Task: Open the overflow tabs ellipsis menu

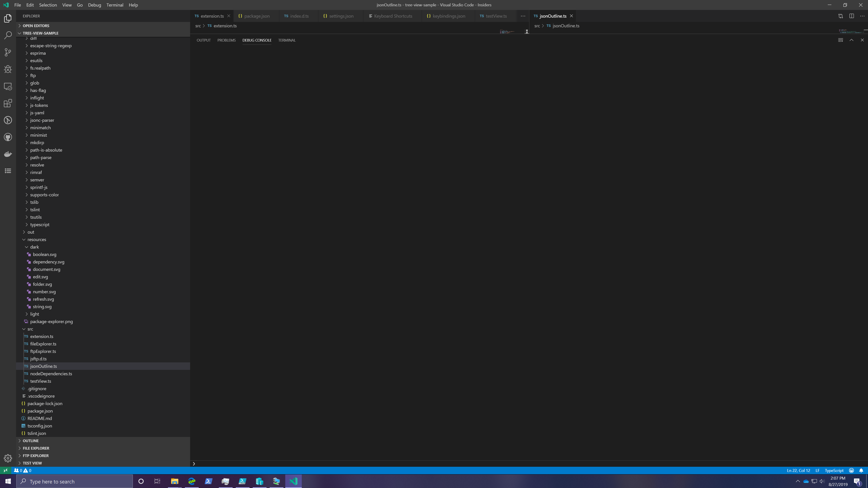Action: 523,16
